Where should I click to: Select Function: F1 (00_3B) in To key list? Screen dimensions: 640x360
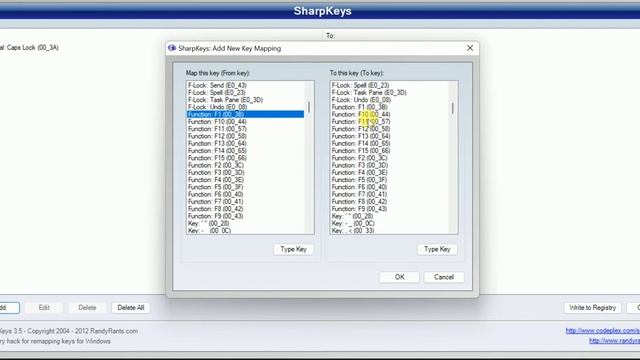389,107
